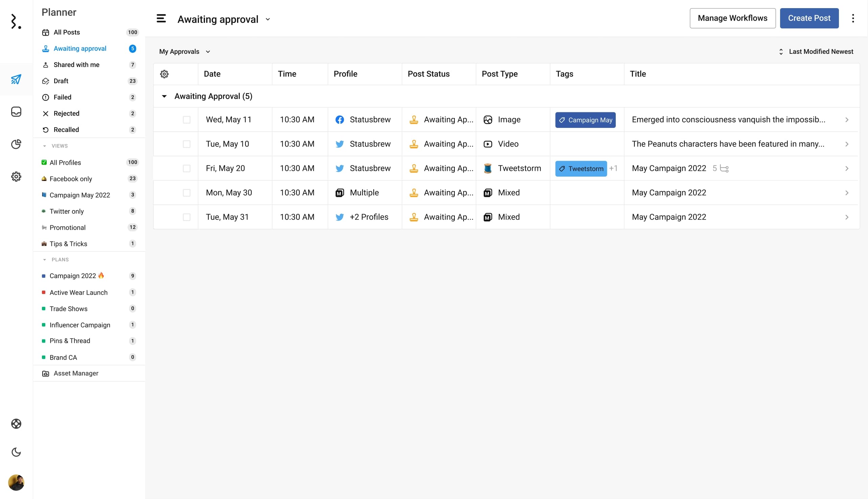Click the Failed warning icon in sidebar

46,97
